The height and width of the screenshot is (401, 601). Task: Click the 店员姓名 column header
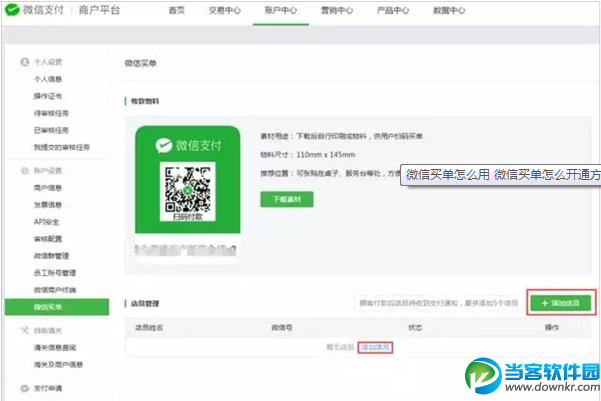149,328
